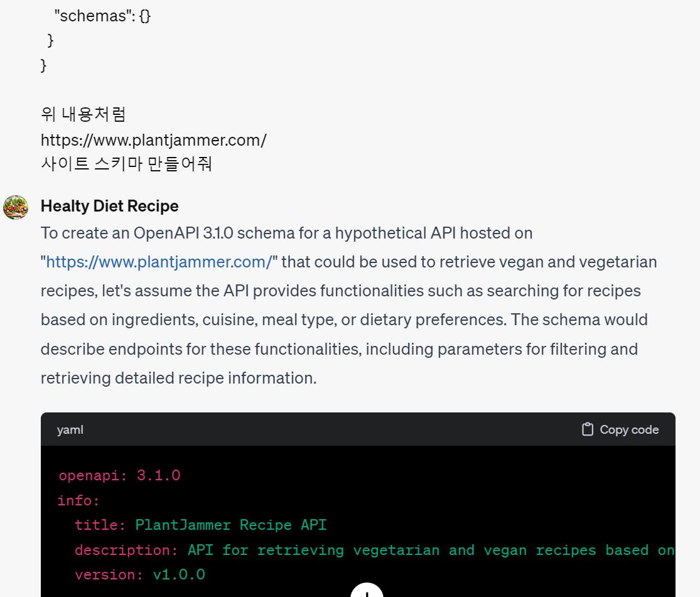Click the paragraph line starting To create an OpenAPI
Image resolution: width=700 pixels, height=597 pixels.
287,233
